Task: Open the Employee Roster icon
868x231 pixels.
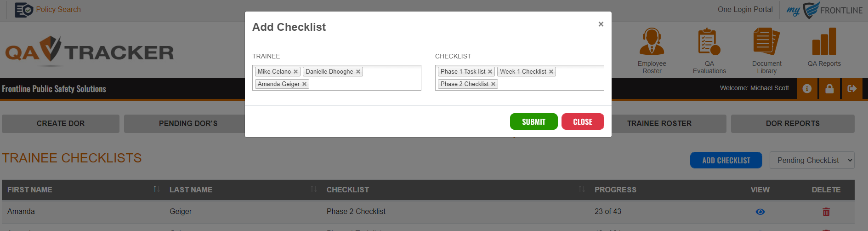Action: pyautogui.click(x=652, y=42)
